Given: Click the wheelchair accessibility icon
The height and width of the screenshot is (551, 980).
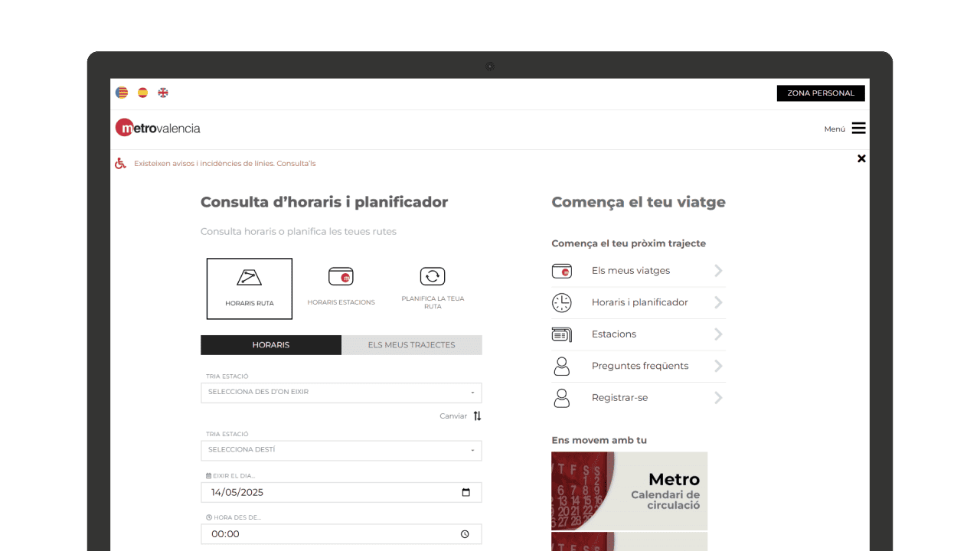Looking at the screenshot, I should pos(120,163).
